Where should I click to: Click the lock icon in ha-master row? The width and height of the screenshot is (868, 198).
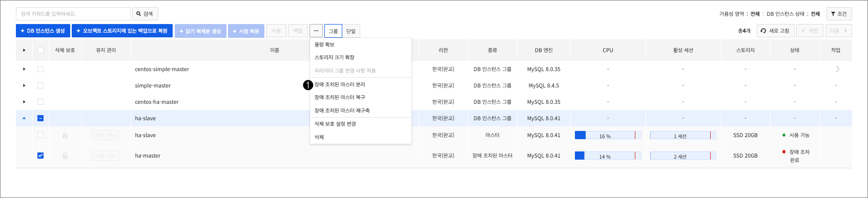65,156
